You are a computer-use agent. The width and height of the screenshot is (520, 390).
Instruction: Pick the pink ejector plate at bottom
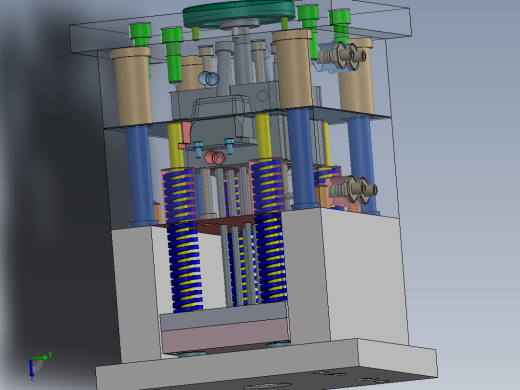pyautogui.click(x=225, y=335)
